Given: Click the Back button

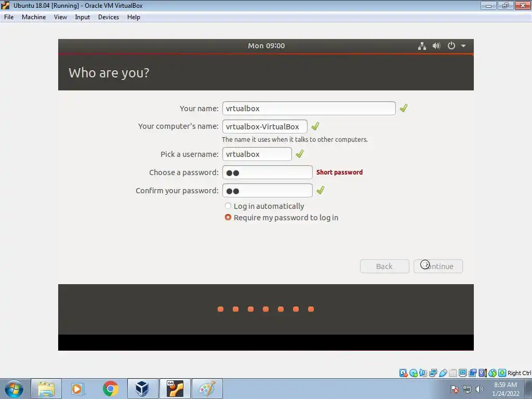Looking at the screenshot, I should pos(384,267).
